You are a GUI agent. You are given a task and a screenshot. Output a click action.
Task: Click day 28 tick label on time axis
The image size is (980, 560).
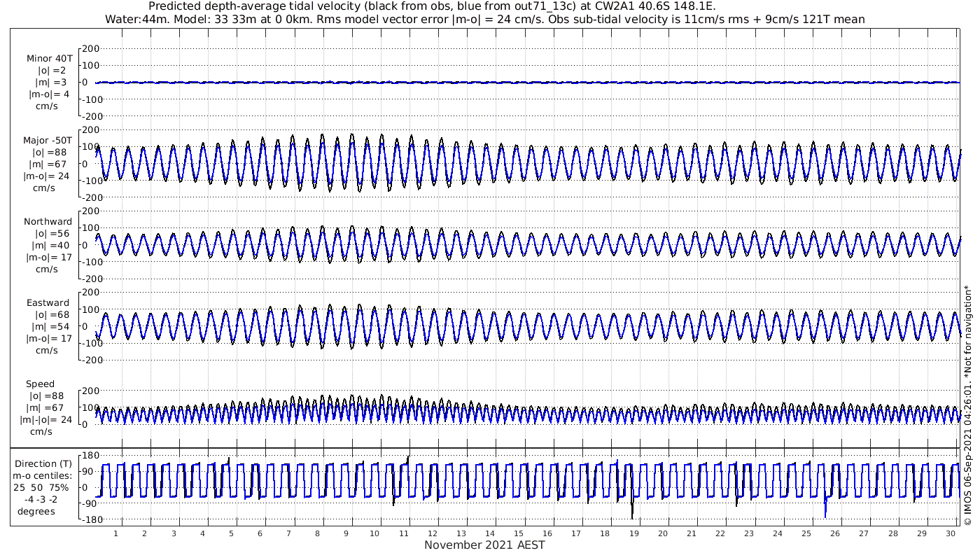(x=892, y=534)
